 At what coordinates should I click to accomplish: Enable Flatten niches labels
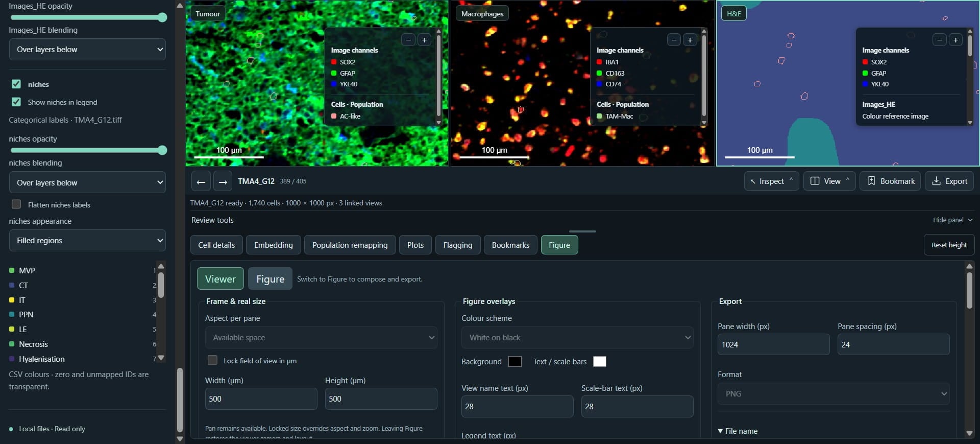16,204
